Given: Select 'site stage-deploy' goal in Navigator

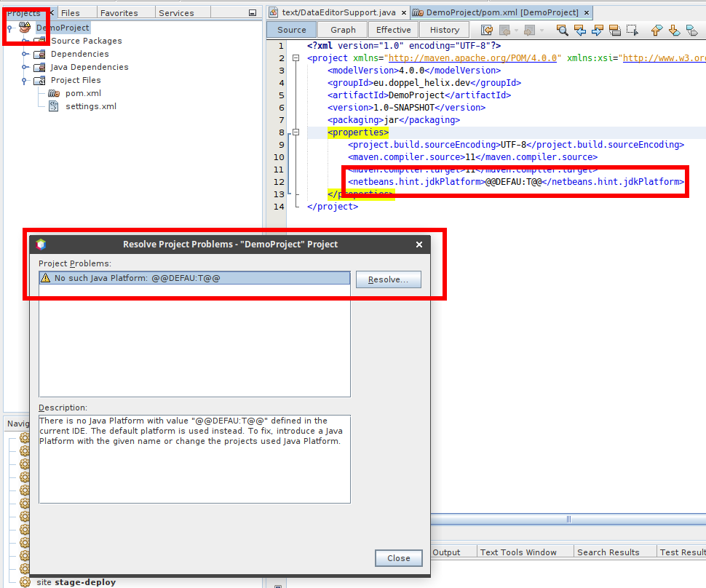Looking at the screenshot, I should click(x=76, y=582).
